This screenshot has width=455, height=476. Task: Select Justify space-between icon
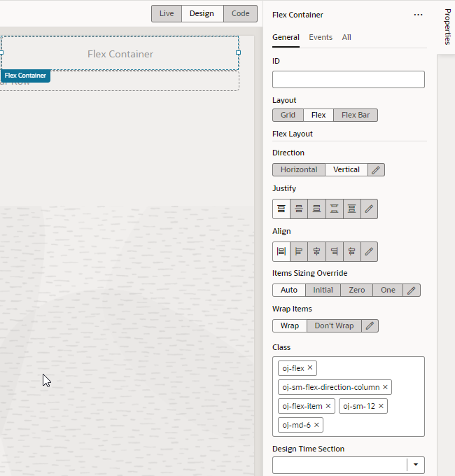[x=334, y=209]
